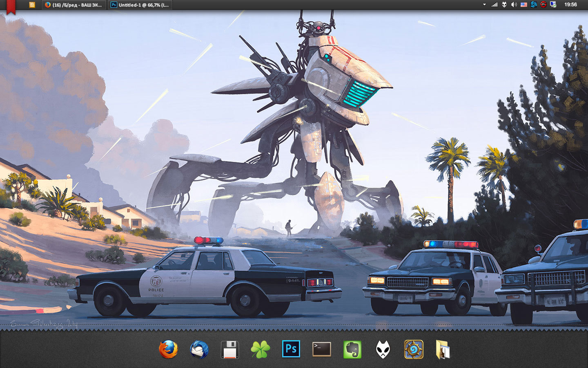Screen dimensions: 588x368
Task: Open Hearthstone from the dock
Action: pyautogui.click(x=413, y=350)
